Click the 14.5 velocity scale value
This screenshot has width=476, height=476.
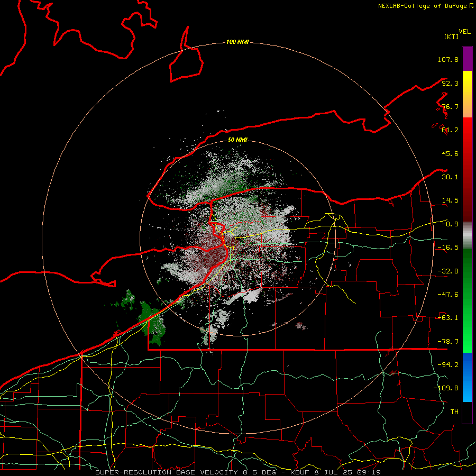point(450,200)
